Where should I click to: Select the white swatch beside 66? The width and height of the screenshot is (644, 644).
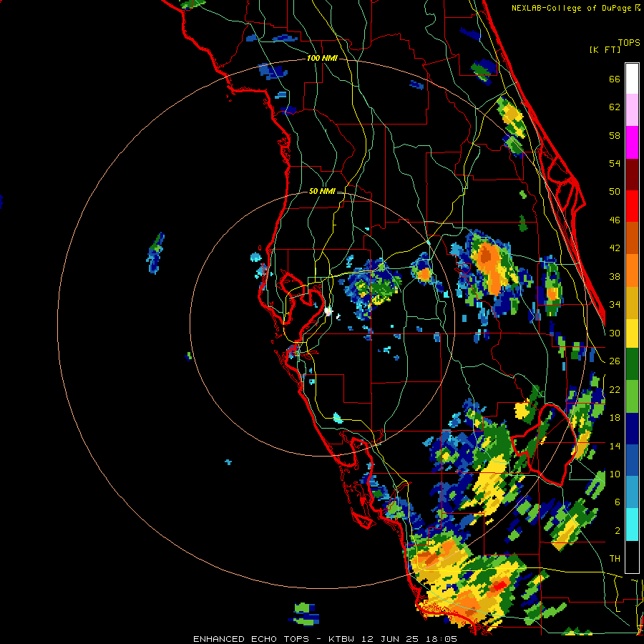coord(632,79)
